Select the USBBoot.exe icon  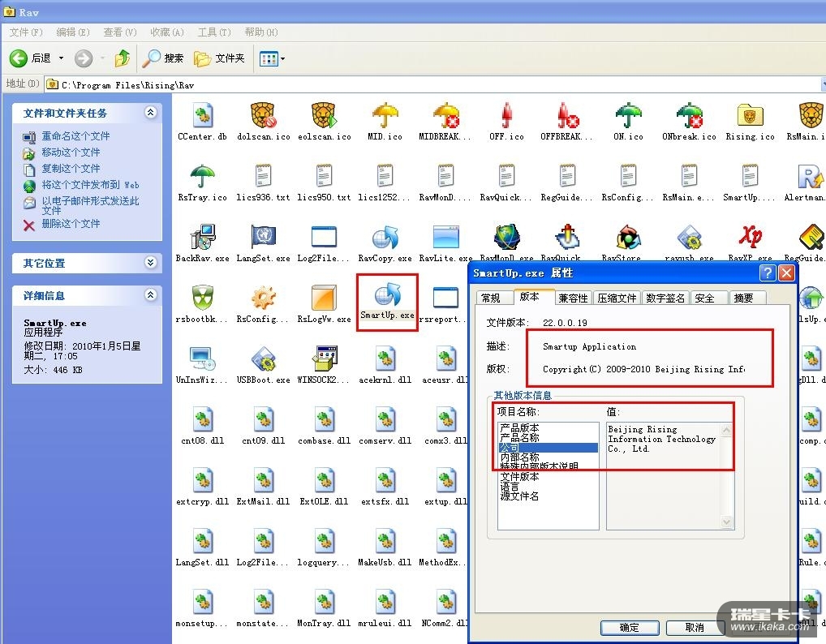coord(263,358)
